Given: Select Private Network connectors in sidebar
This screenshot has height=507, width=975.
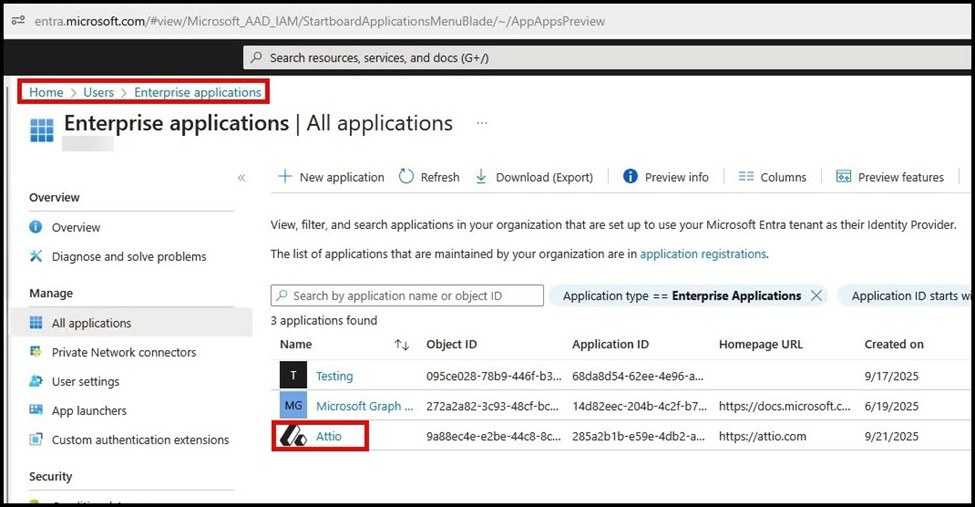Looking at the screenshot, I should tap(123, 352).
